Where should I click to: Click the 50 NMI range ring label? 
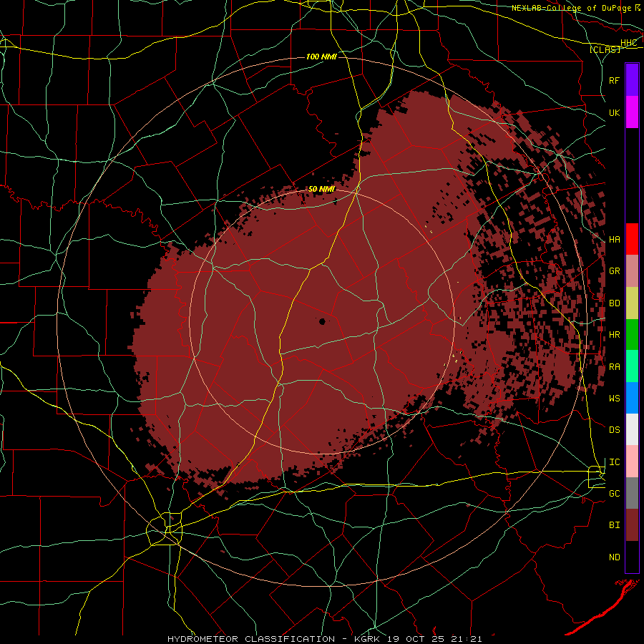tap(321, 189)
